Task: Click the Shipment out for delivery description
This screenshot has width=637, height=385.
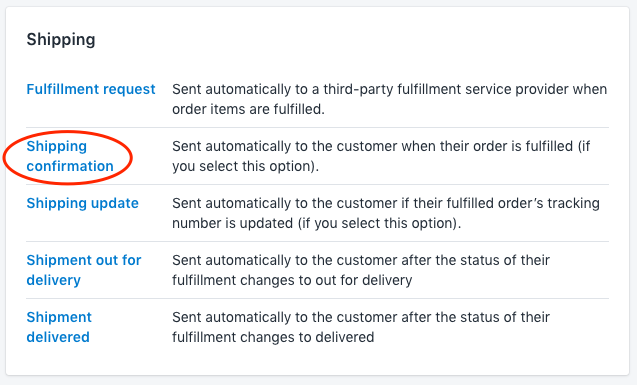Action: point(361,270)
